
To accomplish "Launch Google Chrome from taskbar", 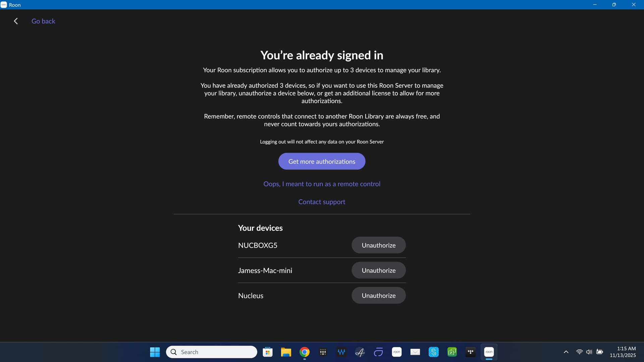I will (x=304, y=352).
